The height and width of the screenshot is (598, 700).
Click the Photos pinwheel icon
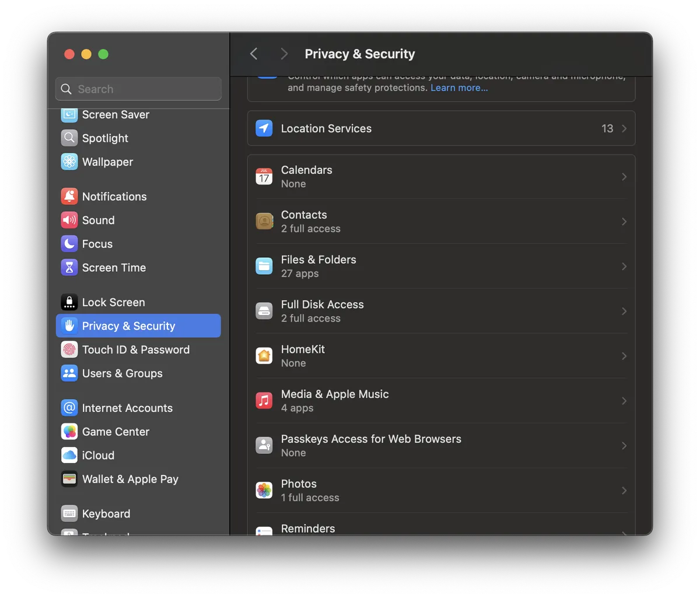pyautogui.click(x=264, y=491)
